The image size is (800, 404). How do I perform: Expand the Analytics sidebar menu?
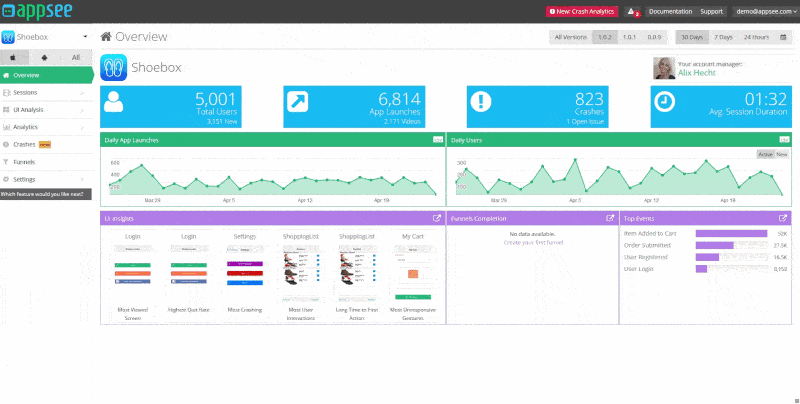[x=46, y=127]
